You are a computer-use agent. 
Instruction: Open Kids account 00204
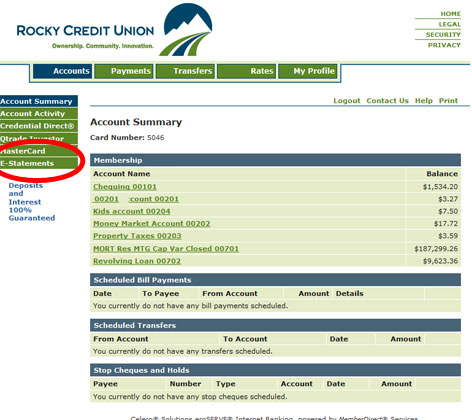point(132,211)
